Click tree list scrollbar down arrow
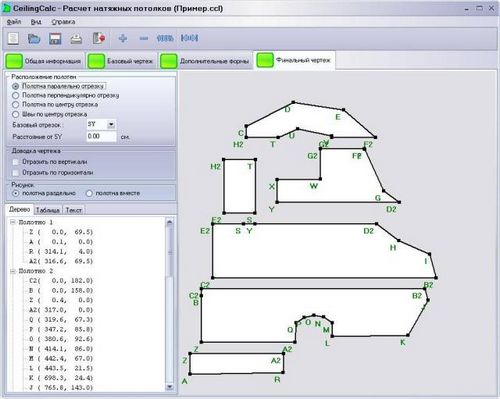 pos(169,387)
